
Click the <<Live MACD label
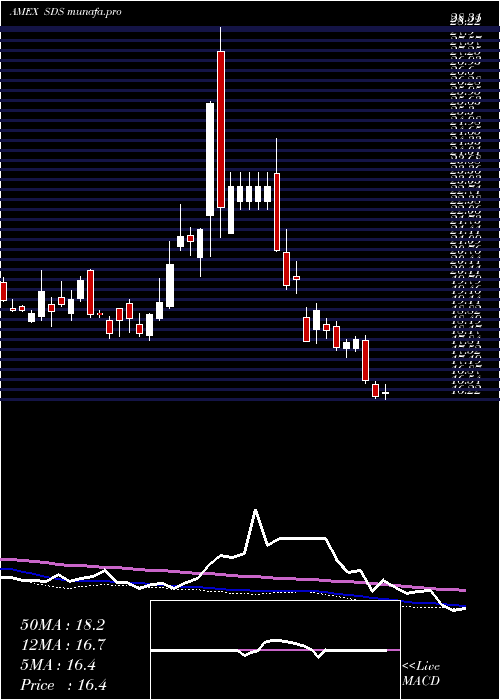pos(421,674)
